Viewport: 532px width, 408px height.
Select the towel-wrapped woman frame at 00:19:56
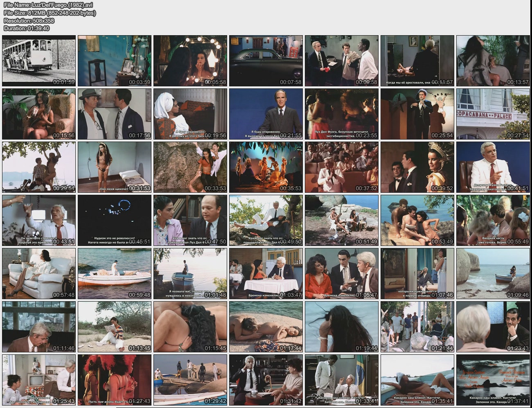coord(190,114)
